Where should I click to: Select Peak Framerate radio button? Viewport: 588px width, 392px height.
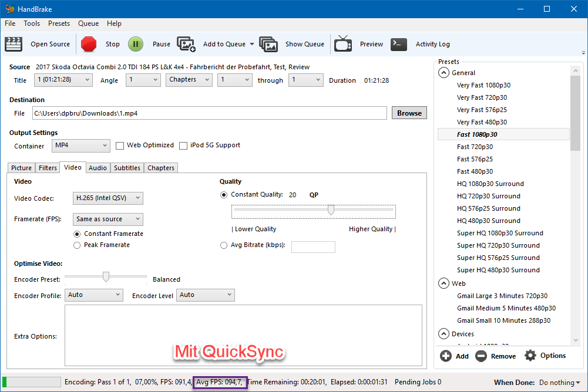coord(77,245)
